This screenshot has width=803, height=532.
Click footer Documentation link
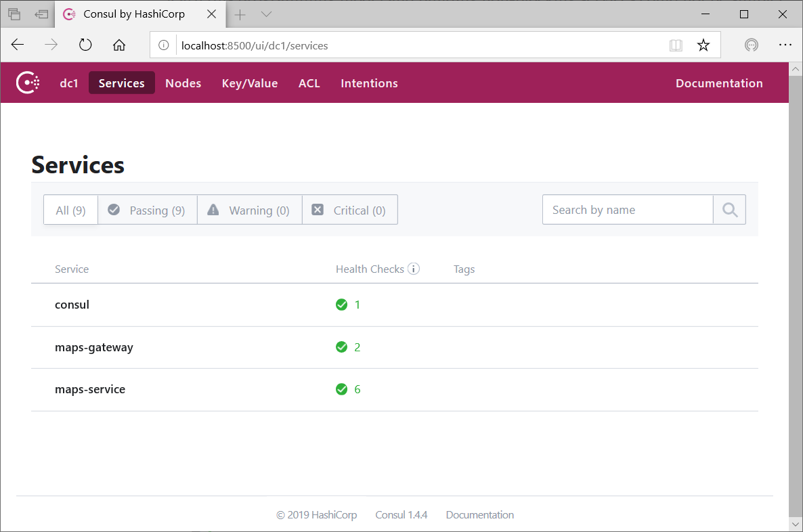(479, 515)
